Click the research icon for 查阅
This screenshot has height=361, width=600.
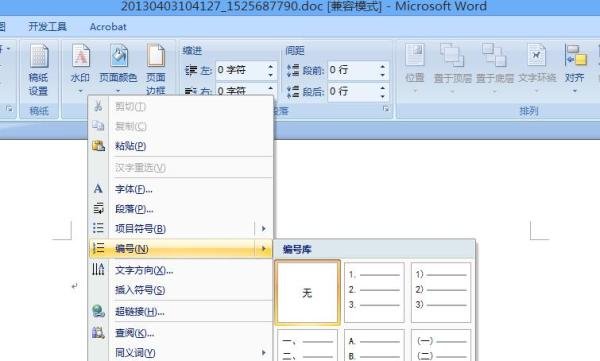[98, 332]
